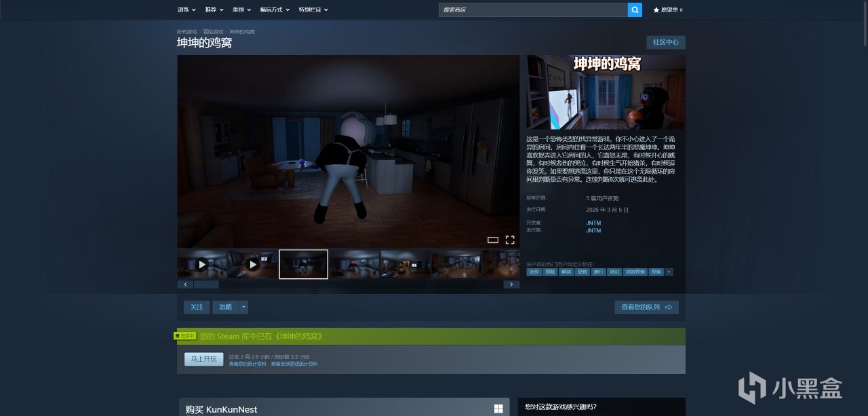The height and width of the screenshot is (416, 868).
Task: Click the 您对这款游戏感兴趣吗？ heading
Action: click(561, 407)
